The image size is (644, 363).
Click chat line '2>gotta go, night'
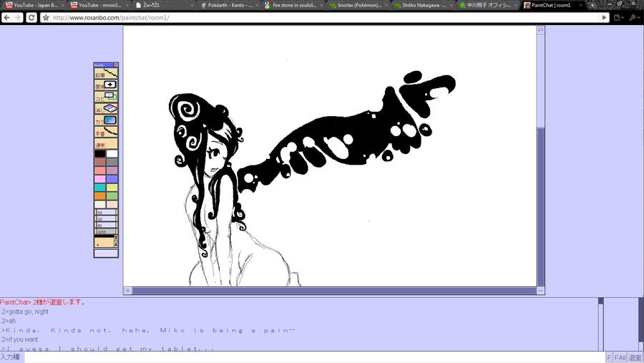click(x=24, y=311)
